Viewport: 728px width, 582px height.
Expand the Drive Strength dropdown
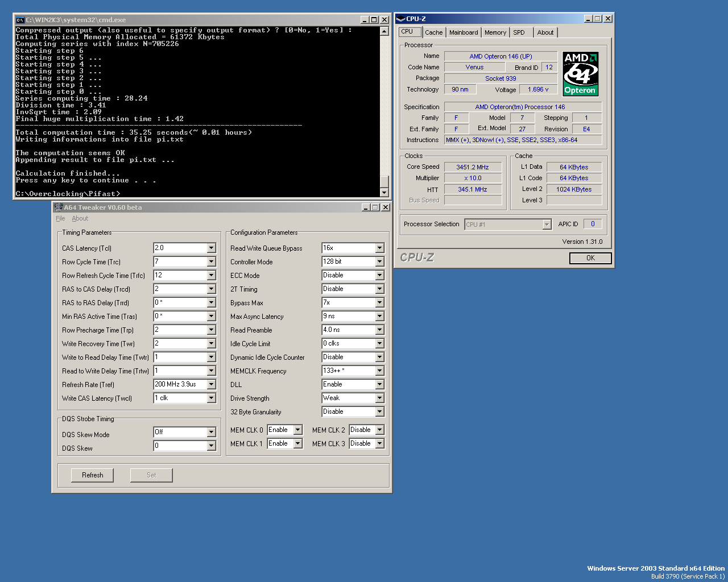[x=380, y=398]
